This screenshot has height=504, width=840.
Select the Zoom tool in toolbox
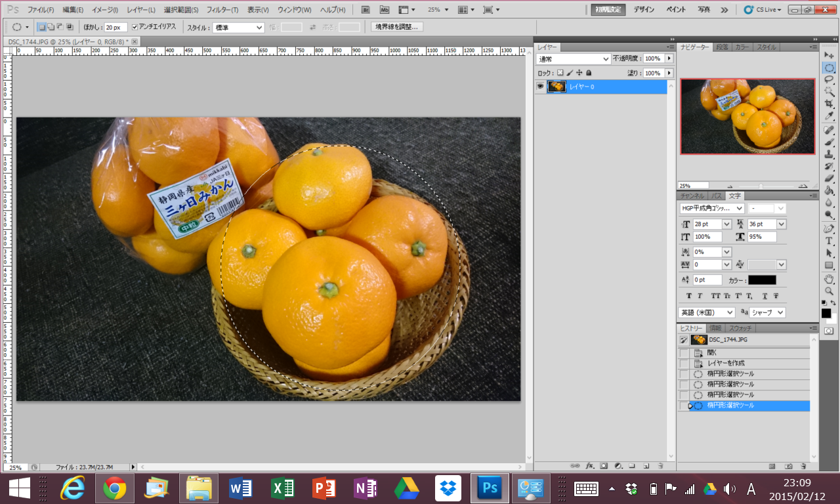coord(829,291)
